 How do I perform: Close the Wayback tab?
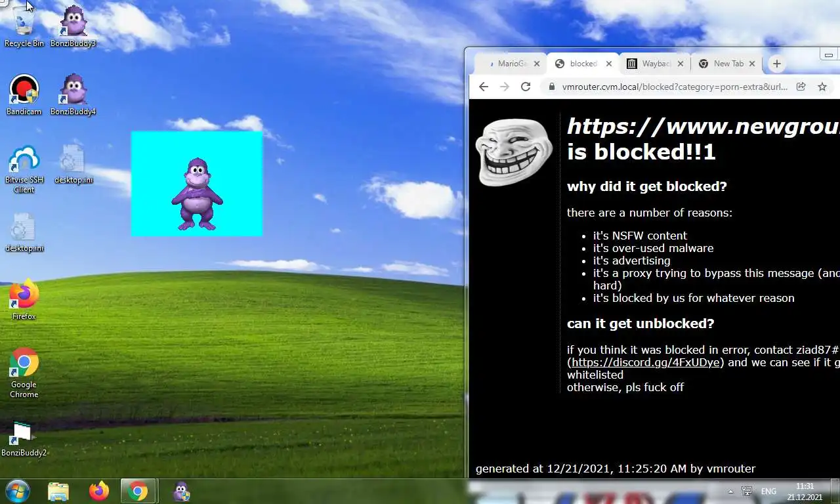681,64
